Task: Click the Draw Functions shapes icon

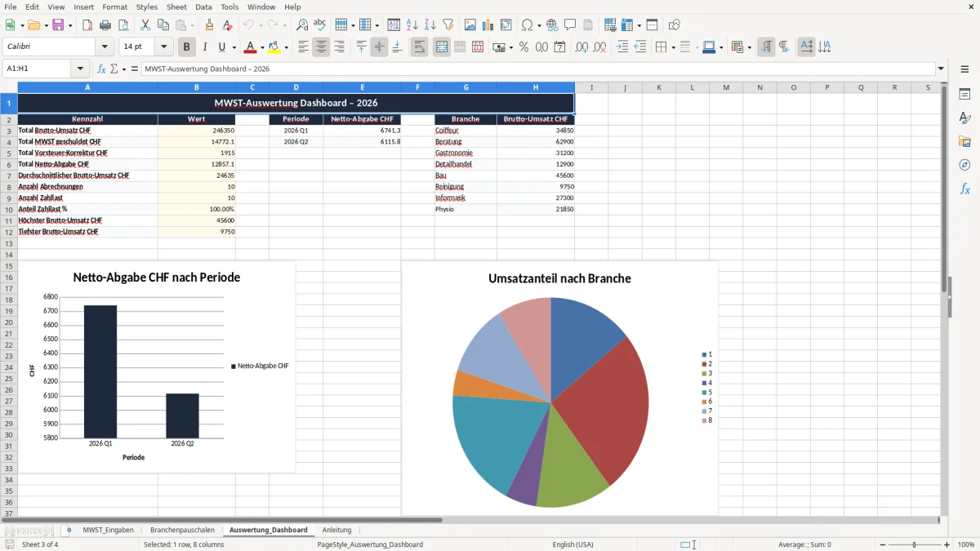Action: tap(674, 25)
